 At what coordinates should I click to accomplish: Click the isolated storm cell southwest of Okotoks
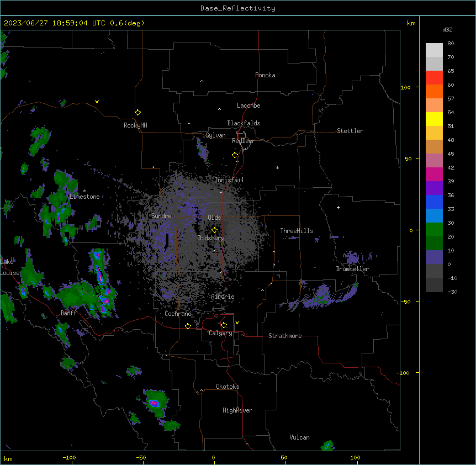tap(155, 403)
